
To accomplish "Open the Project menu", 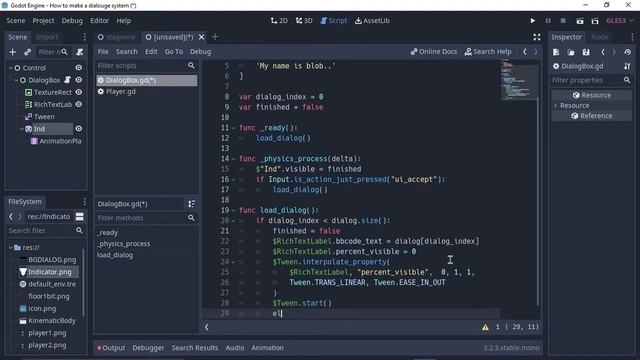I will [x=43, y=20].
